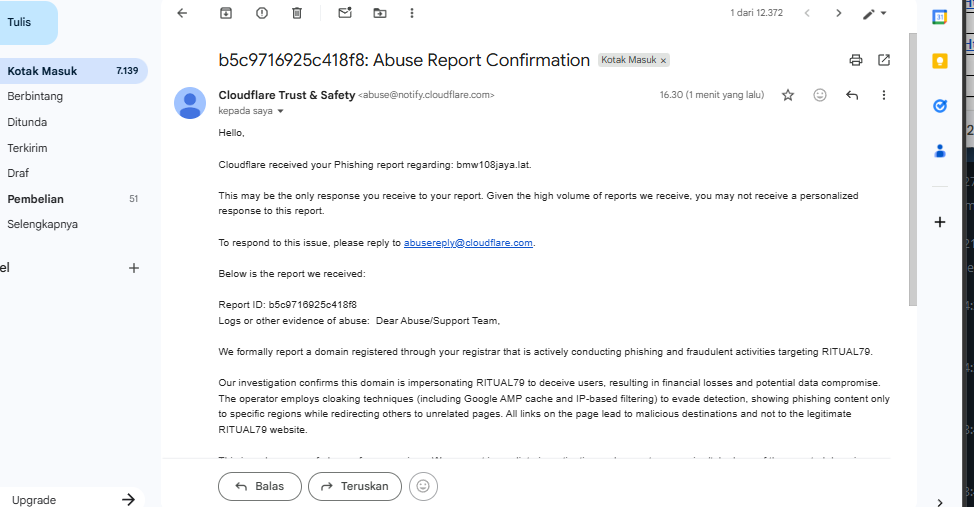Viewport: 974px width, 507px height.
Task: Print this email conversation
Action: click(856, 60)
